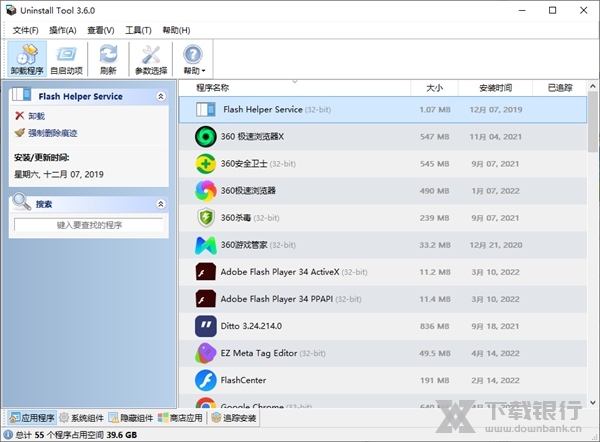Open the Tools (工具) menu

(x=139, y=30)
